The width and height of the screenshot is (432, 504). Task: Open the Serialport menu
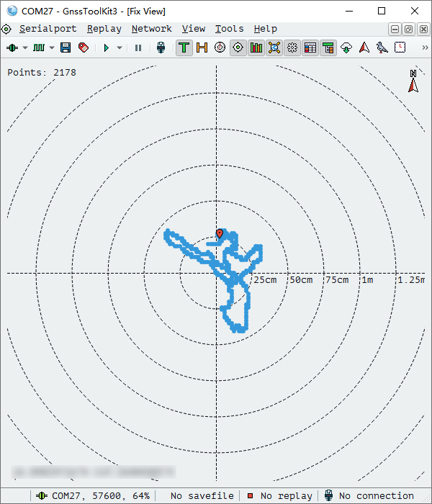click(48, 29)
